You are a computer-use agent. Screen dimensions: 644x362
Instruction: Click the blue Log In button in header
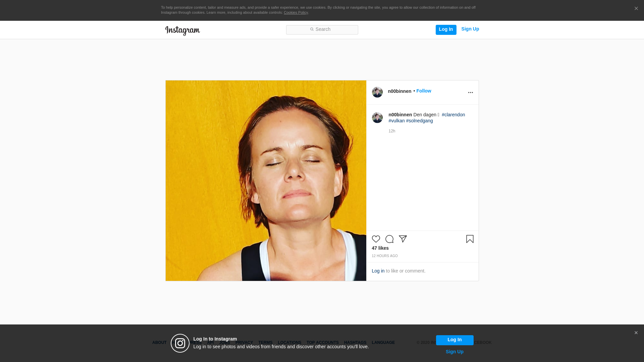pos(446,29)
